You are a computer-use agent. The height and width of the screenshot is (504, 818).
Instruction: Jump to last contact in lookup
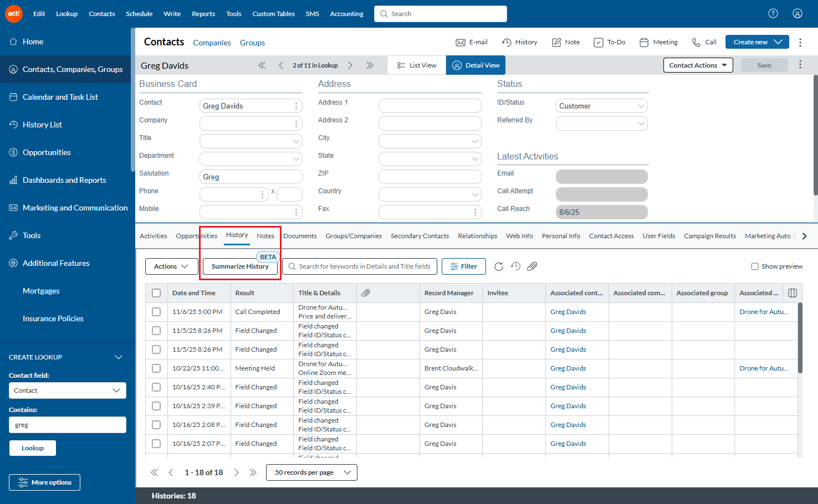pos(370,65)
